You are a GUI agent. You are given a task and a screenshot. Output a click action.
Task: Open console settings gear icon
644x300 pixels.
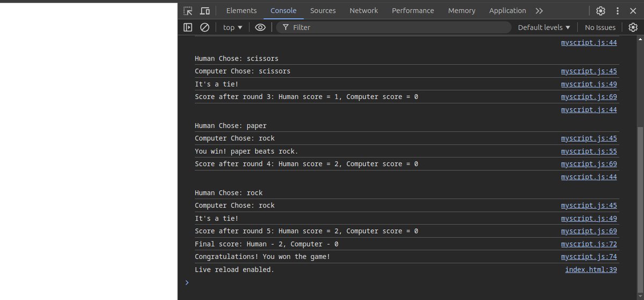633,27
